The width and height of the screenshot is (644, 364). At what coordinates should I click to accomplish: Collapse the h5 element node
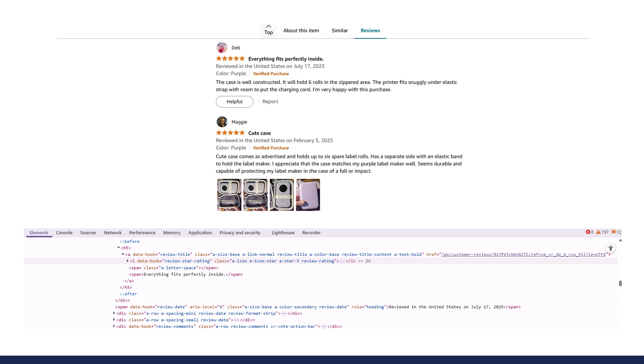[x=118, y=248]
